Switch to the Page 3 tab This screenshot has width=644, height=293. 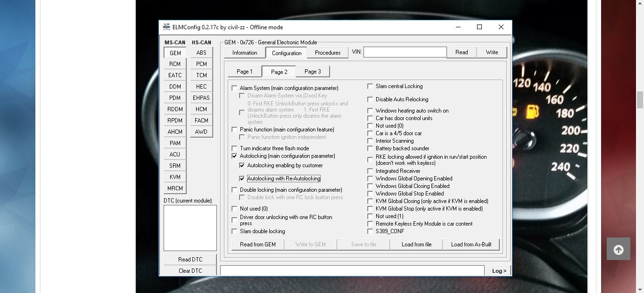point(312,72)
